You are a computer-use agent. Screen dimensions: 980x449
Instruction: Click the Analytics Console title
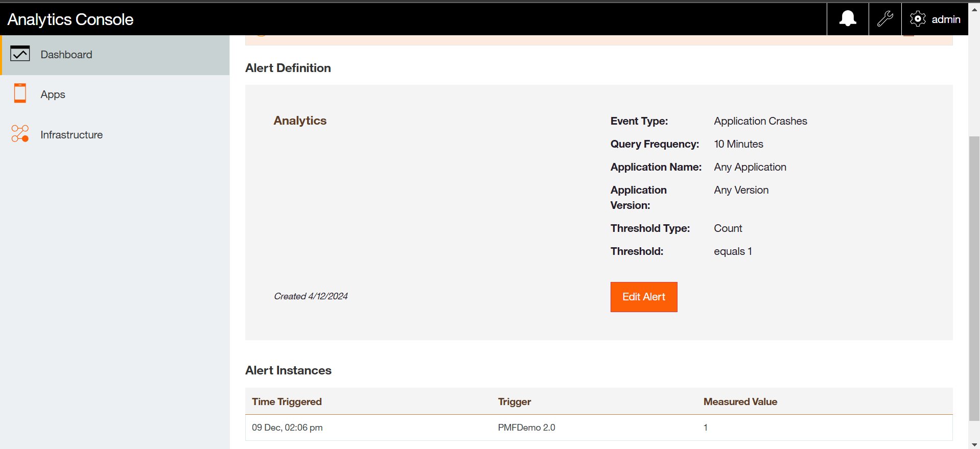pos(71,19)
